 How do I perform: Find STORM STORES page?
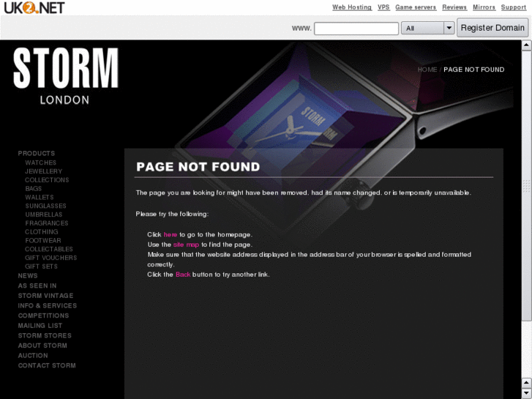pos(45,335)
